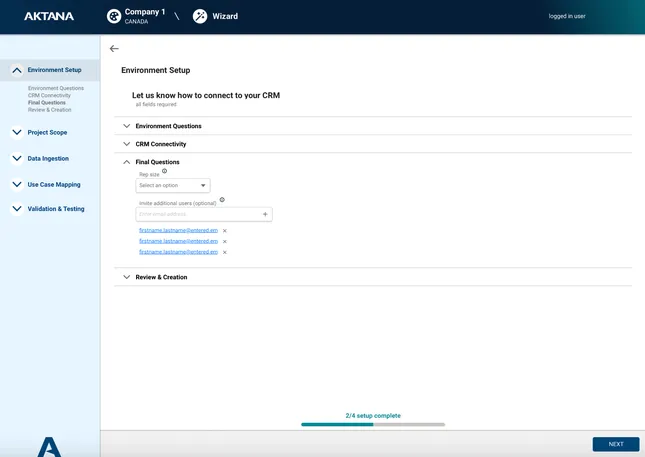Click the Company 1 CANADA label

pyautogui.click(x=145, y=16)
